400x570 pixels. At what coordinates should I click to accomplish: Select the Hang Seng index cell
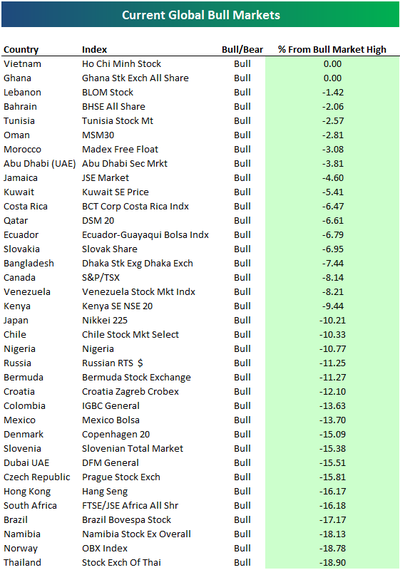click(105, 491)
